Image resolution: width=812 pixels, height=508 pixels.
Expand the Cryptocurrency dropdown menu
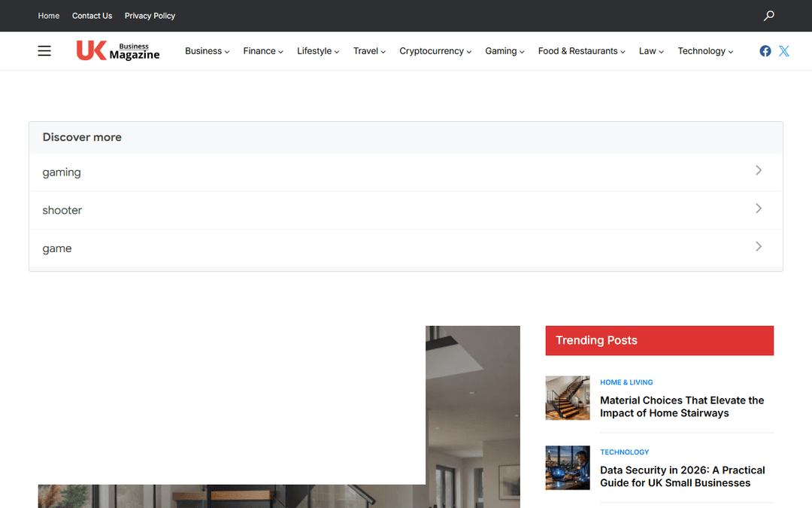(x=435, y=51)
